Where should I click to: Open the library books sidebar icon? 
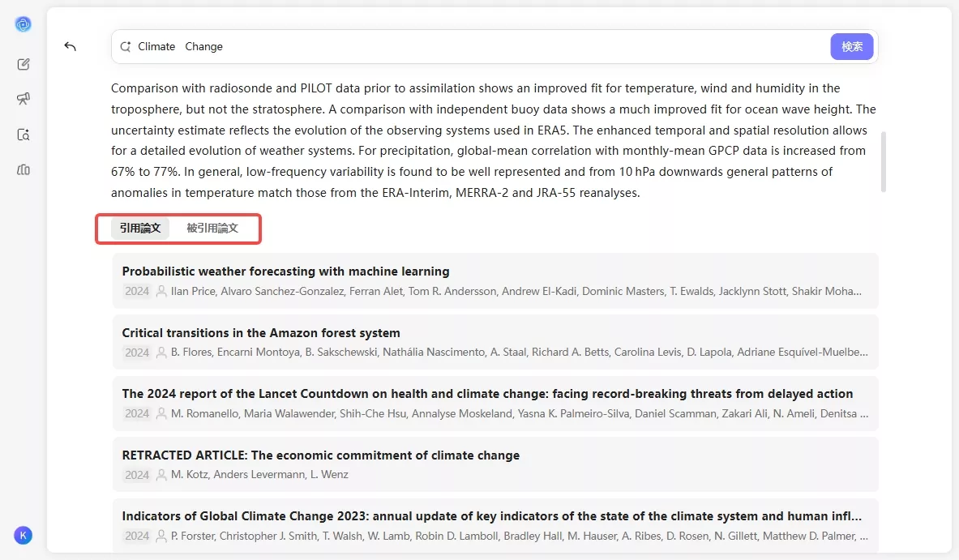24,169
